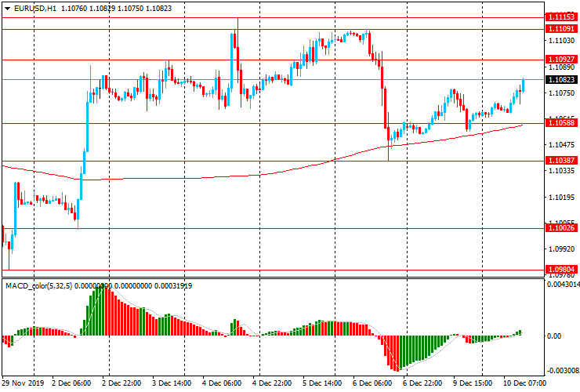Click the EURUSD,H1 chart title text
This screenshot has height=392, width=580.
click(35, 8)
